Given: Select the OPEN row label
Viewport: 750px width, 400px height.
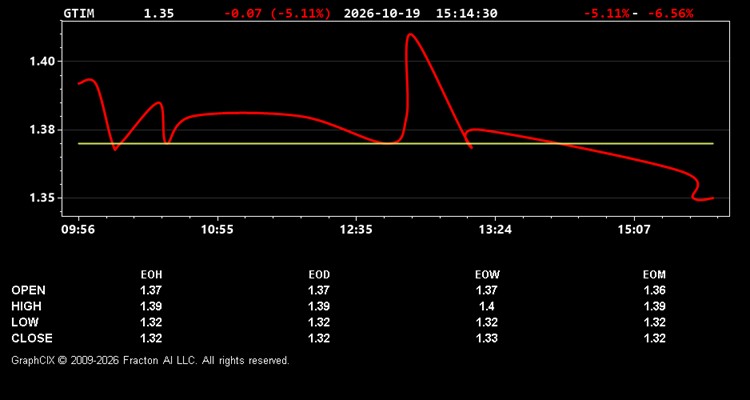Looking at the screenshot, I should (29, 290).
